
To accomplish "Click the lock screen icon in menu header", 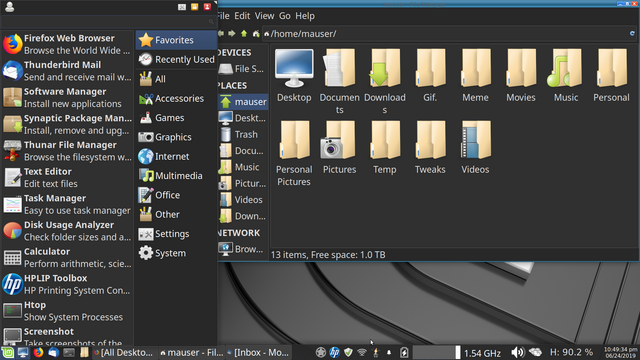I will click(195, 7).
